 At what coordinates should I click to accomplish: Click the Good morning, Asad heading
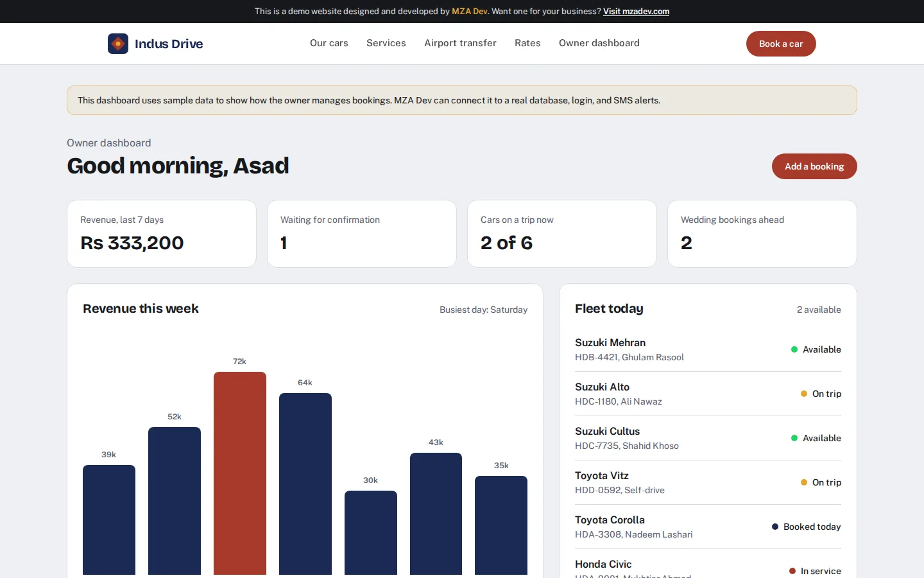[178, 166]
